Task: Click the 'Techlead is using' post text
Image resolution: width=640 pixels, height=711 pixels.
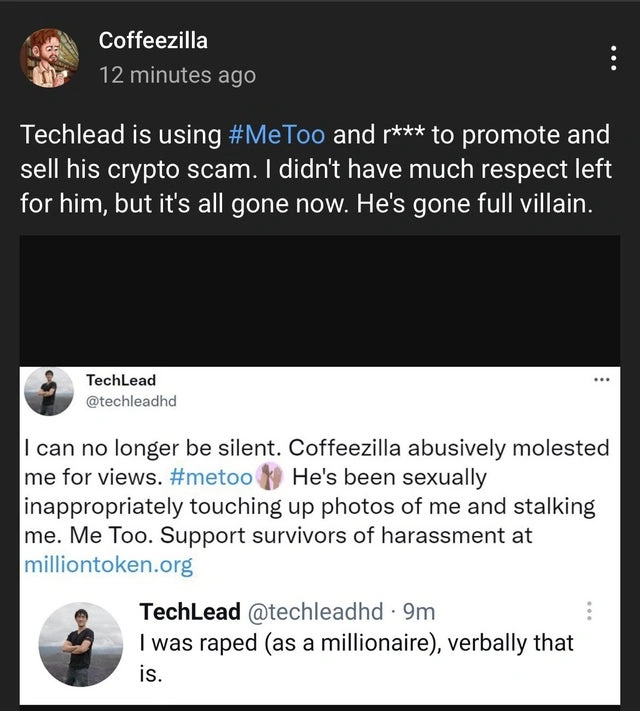Action: pos(110,133)
